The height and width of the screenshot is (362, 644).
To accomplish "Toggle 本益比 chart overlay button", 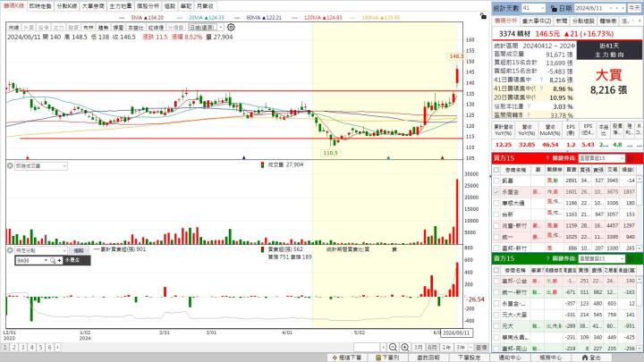I will click(x=136, y=28).
